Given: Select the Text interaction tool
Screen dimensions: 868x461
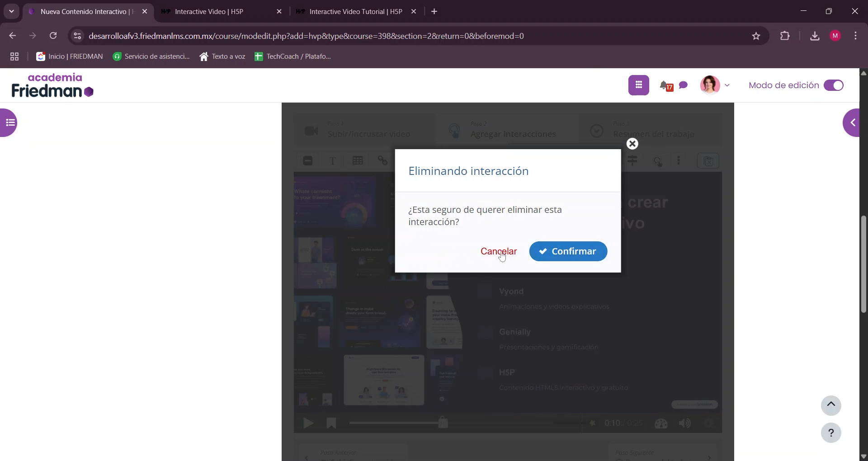Looking at the screenshot, I should pyautogui.click(x=333, y=161).
